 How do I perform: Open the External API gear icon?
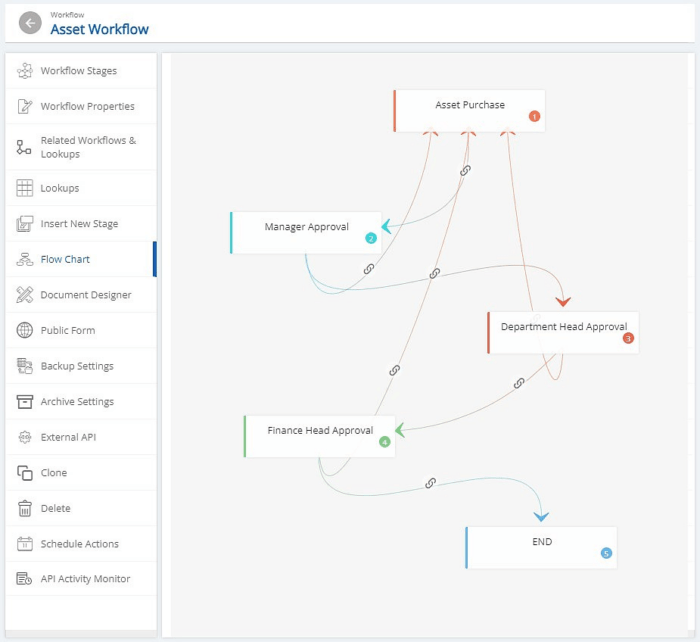tap(25, 437)
